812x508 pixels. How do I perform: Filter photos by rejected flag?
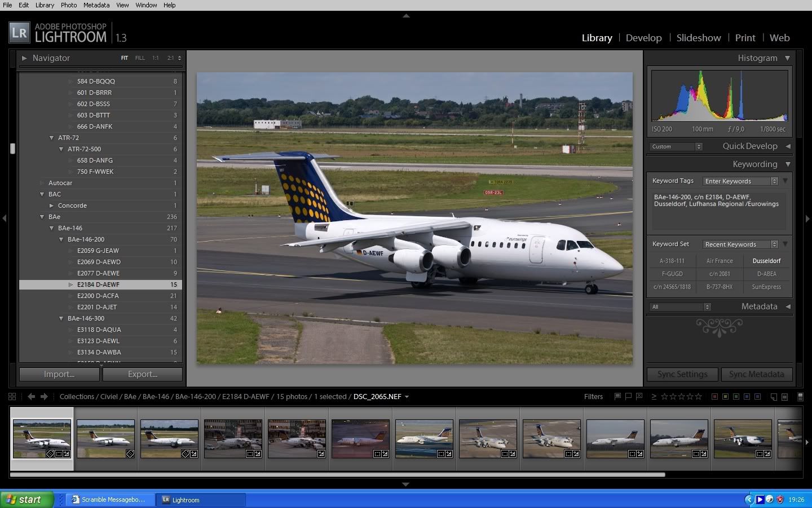click(x=639, y=396)
